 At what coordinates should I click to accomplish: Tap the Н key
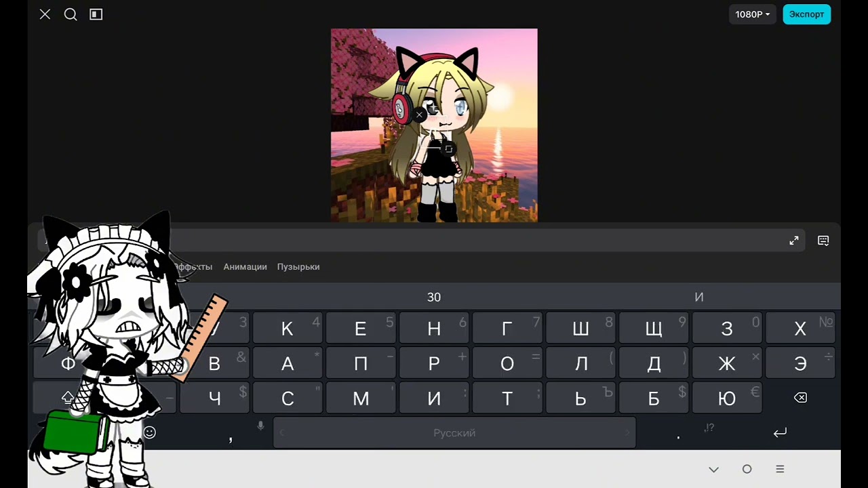(x=434, y=329)
